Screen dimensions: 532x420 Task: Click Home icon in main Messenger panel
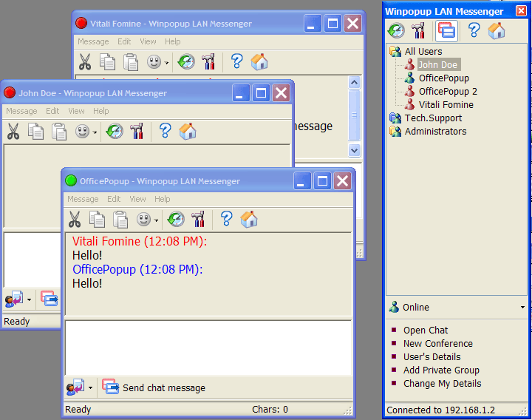click(x=497, y=30)
